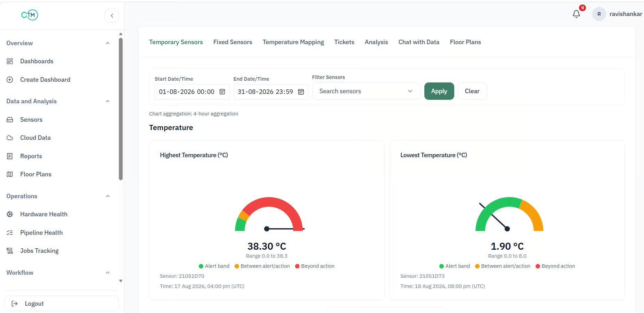644x313 pixels.
Task: Select the Temporary Sensors tab
Action: click(176, 42)
